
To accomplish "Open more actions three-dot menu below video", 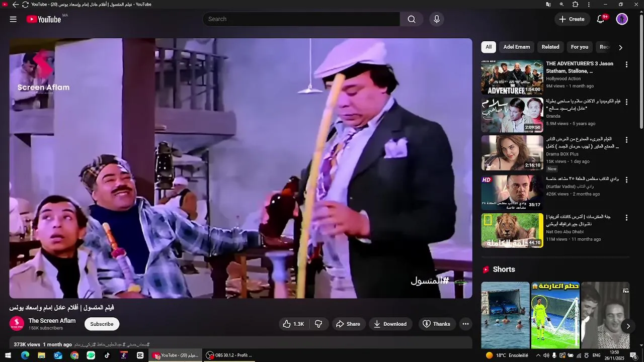I will point(466,324).
